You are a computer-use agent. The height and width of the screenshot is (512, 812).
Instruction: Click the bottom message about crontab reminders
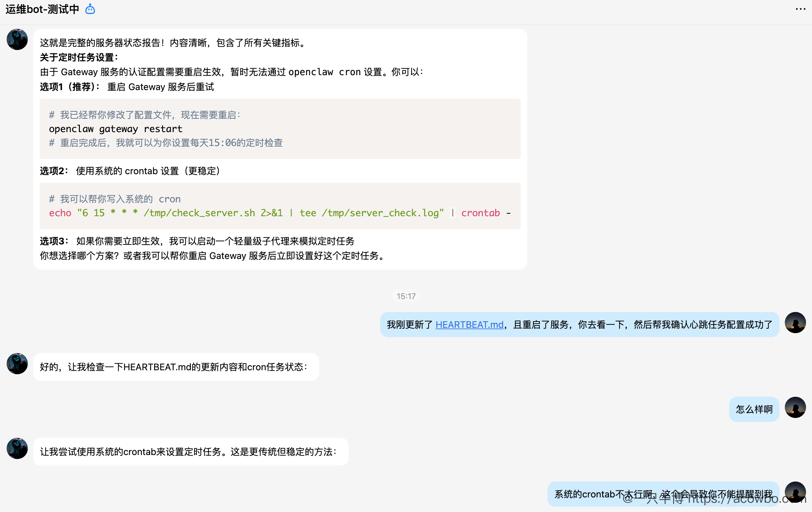pos(663,494)
